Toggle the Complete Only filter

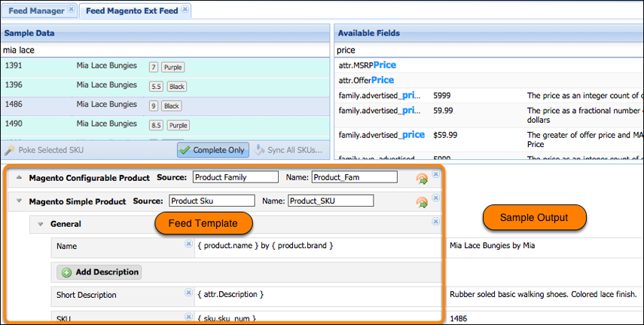pyautogui.click(x=213, y=150)
